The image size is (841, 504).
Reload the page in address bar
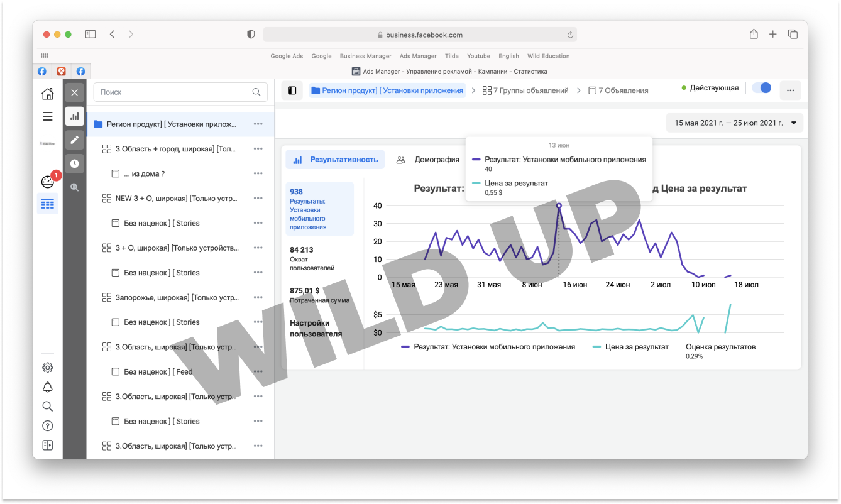570,35
